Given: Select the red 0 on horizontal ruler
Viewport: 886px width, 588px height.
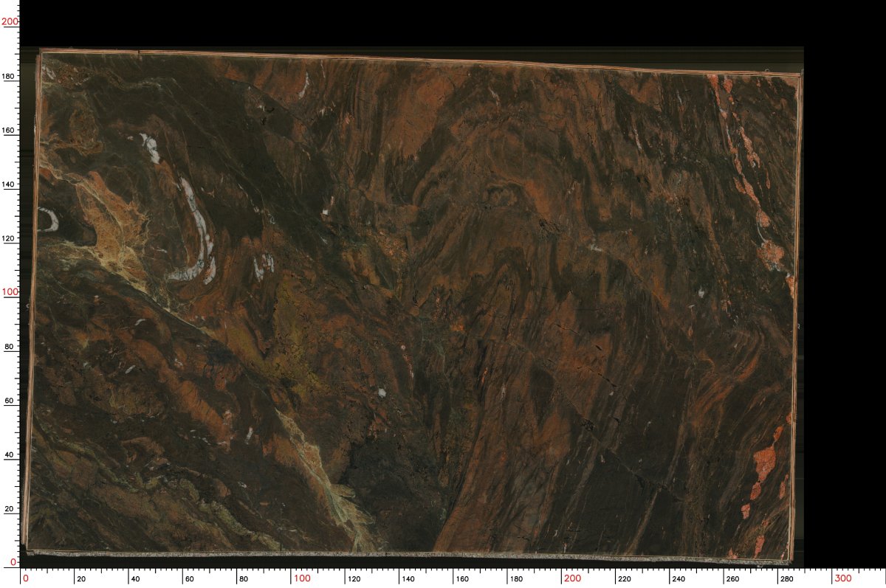Looking at the screenshot, I should (26, 578).
